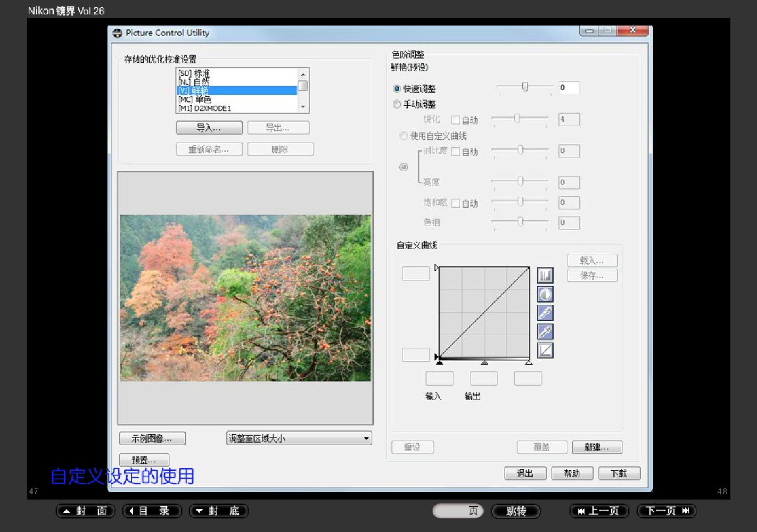Click the black point triangle below curve
Viewport: 757px width, 532px height.
pyautogui.click(x=439, y=362)
